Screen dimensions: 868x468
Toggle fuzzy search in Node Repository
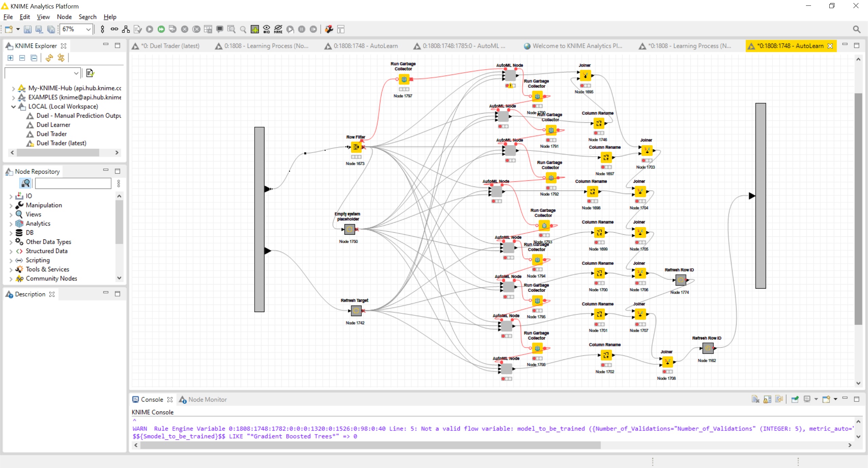[25, 183]
